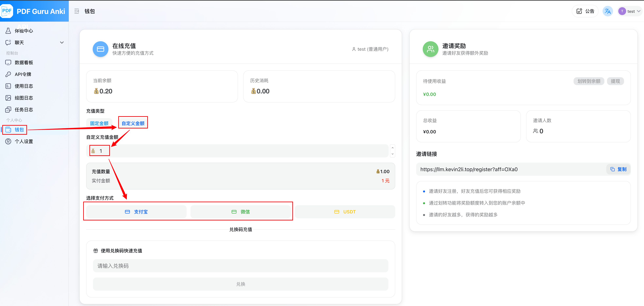Open 个人设置 personal settings
Viewport: 644px width, 306px height.
click(x=24, y=141)
